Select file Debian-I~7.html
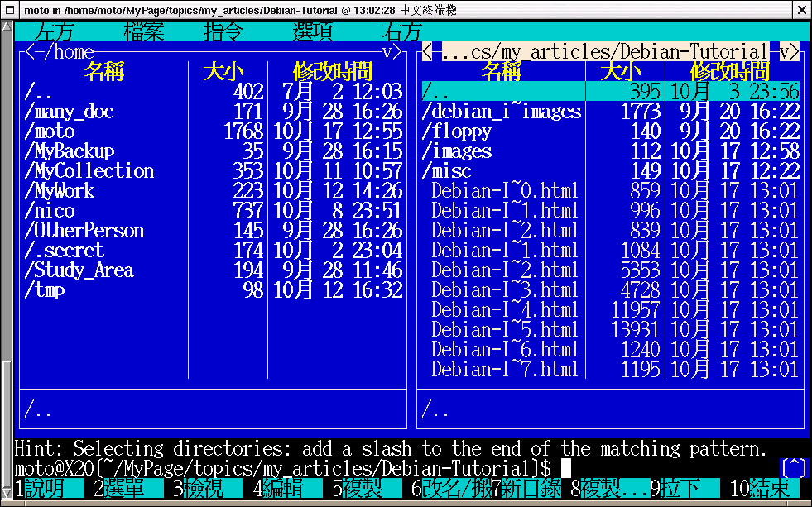The image size is (812, 507). coord(611,369)
